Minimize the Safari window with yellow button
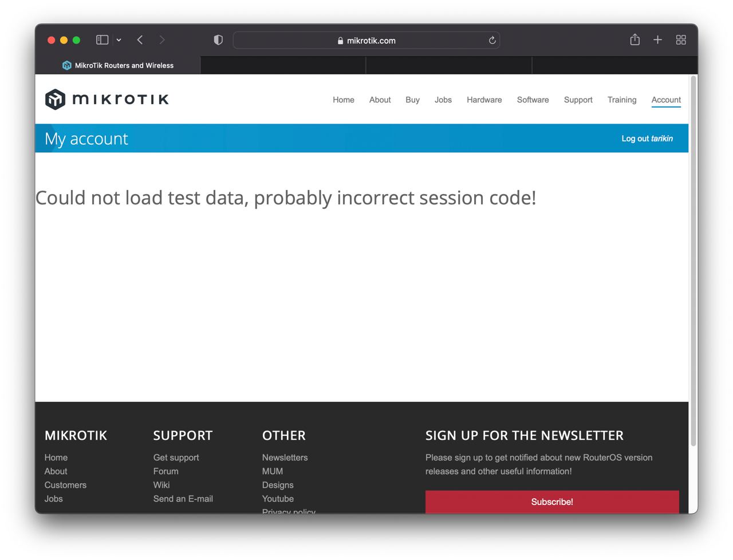 click(64, 40)
